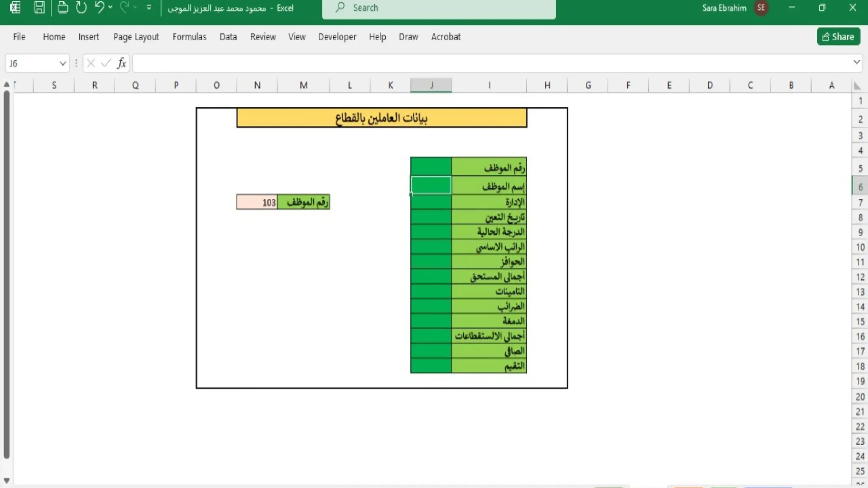The width and height of the screenshot is (868, 488).
Task: Click the Select All corner triangle
Action: click(x=857, y=86)
